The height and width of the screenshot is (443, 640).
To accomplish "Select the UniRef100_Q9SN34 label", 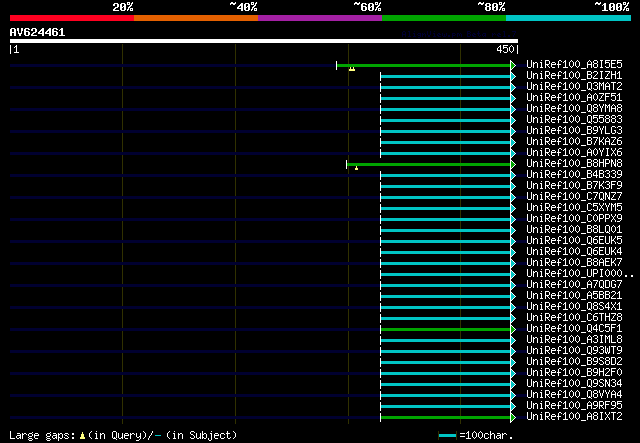I will (574, 384).
